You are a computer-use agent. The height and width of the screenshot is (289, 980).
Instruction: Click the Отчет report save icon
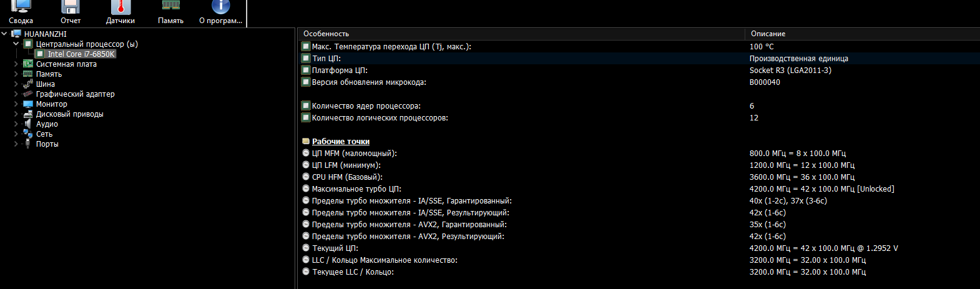coord(71,7)
